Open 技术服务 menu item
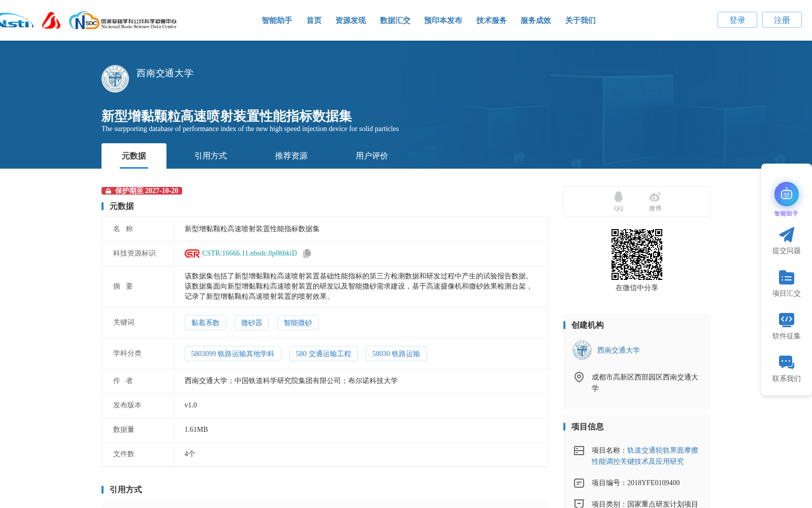 point(492,20)
